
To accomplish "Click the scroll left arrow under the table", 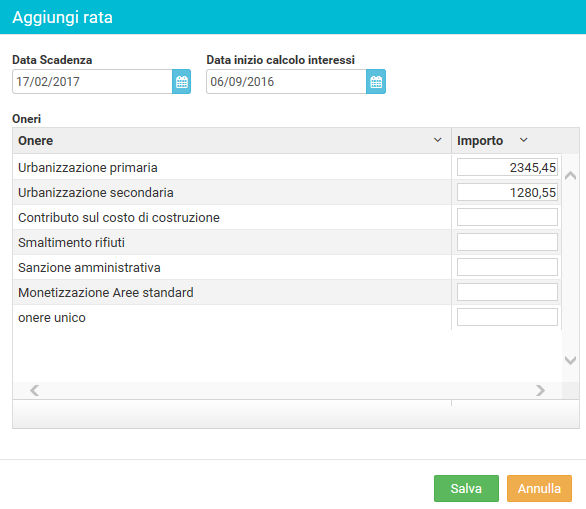I will tap(35, 391).
